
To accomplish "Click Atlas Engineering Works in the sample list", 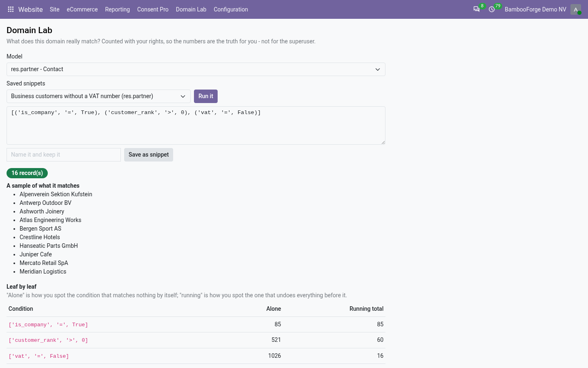I will tap(50, 220).
